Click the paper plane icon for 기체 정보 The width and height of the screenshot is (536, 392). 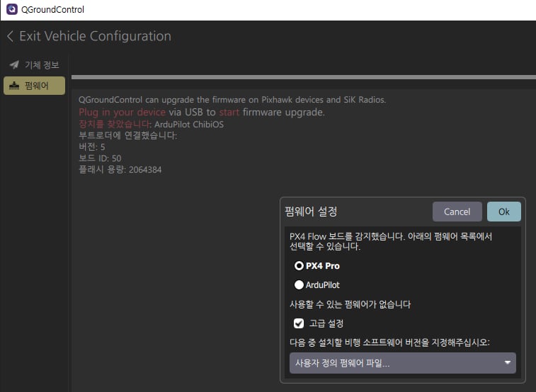(x=14, y=65)
